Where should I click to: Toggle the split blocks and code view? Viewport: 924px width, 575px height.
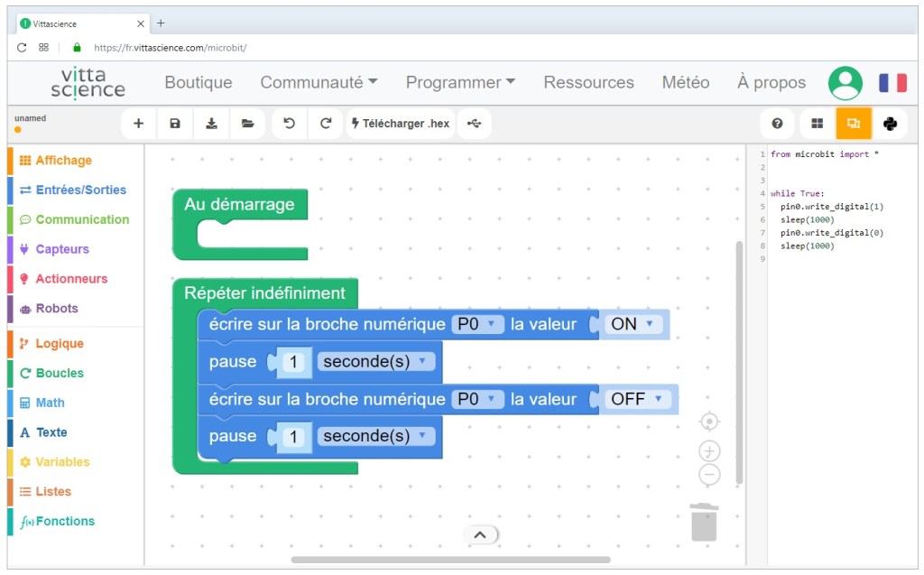854,124
